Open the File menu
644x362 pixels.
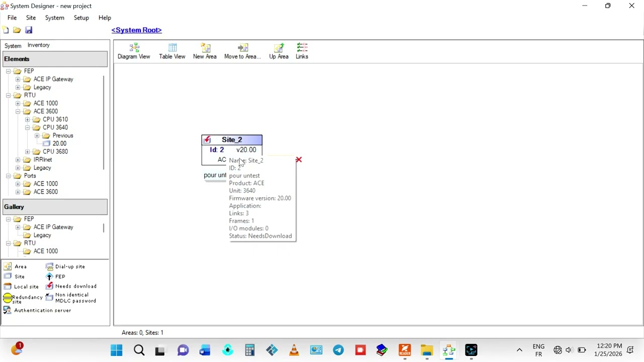[12, 18]
